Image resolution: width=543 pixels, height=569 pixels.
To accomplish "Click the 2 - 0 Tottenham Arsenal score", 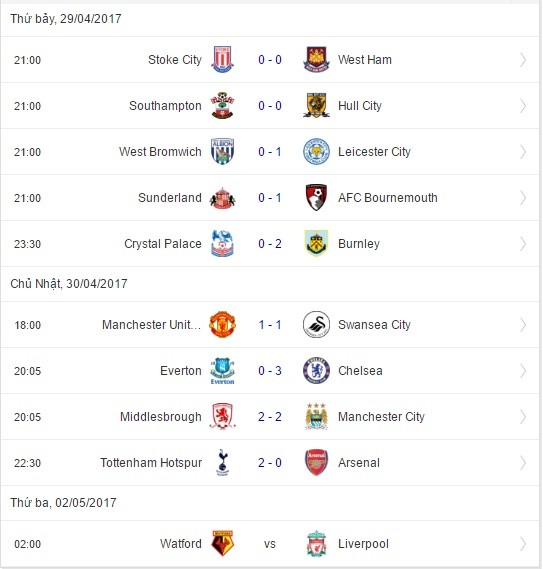I will [270, 462].
